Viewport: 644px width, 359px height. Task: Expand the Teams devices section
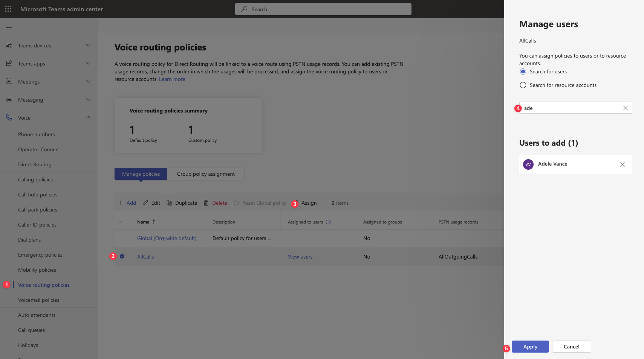[88, 45]
